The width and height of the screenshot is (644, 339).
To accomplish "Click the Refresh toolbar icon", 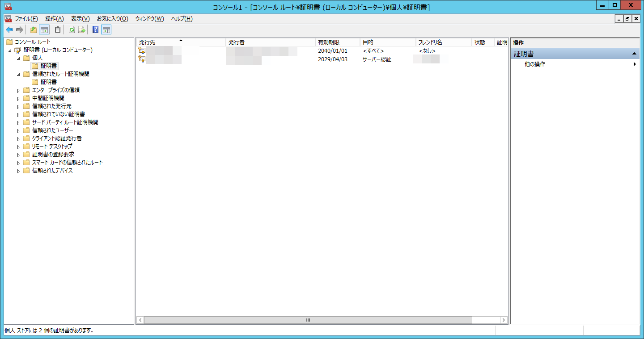I will pos(72,30).
